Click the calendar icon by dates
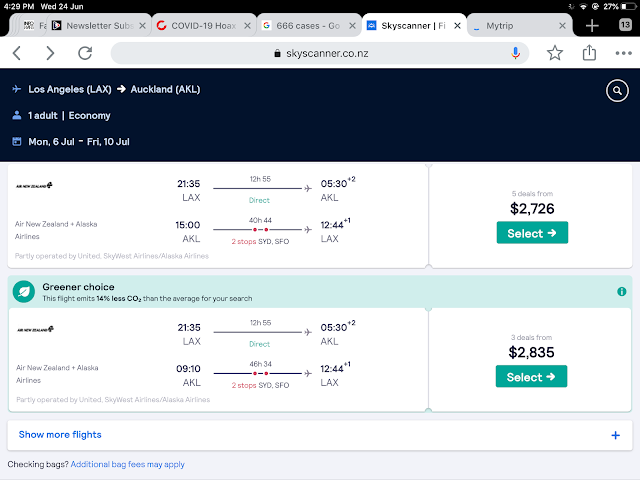The height and width of the screenshot is (480, 640). [17, 142]
